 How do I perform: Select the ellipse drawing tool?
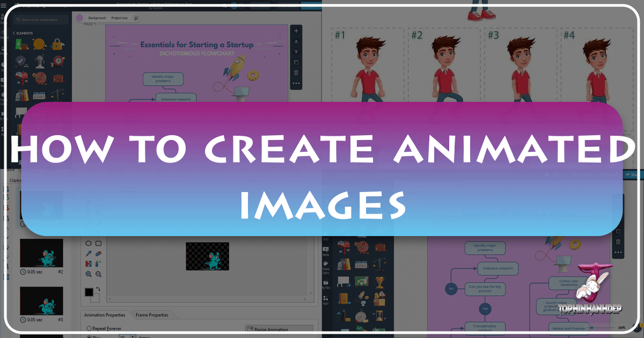(x=89, y=243)
